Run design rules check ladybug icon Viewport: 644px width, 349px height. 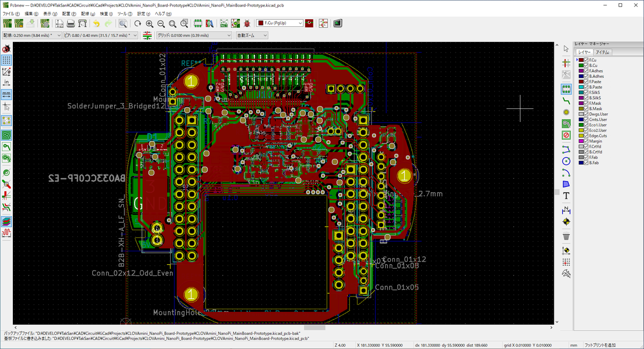tap(247, 24)
